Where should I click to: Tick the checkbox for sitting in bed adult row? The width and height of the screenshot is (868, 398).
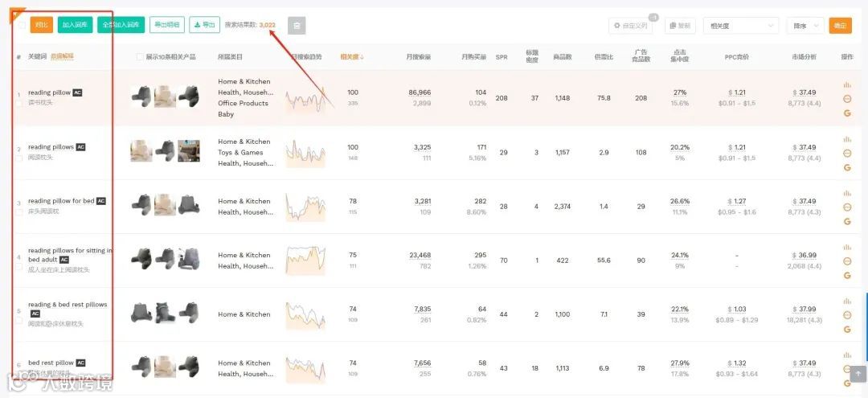[x=19, y=266]
